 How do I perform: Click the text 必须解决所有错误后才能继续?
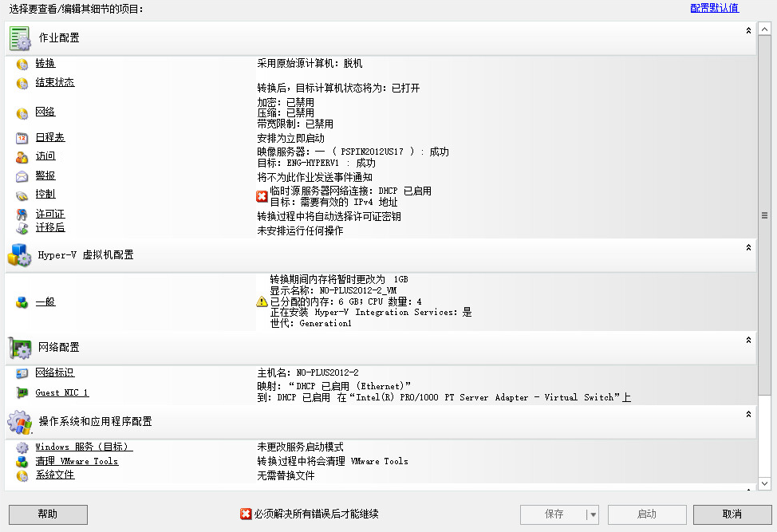(x=316, y=514)
